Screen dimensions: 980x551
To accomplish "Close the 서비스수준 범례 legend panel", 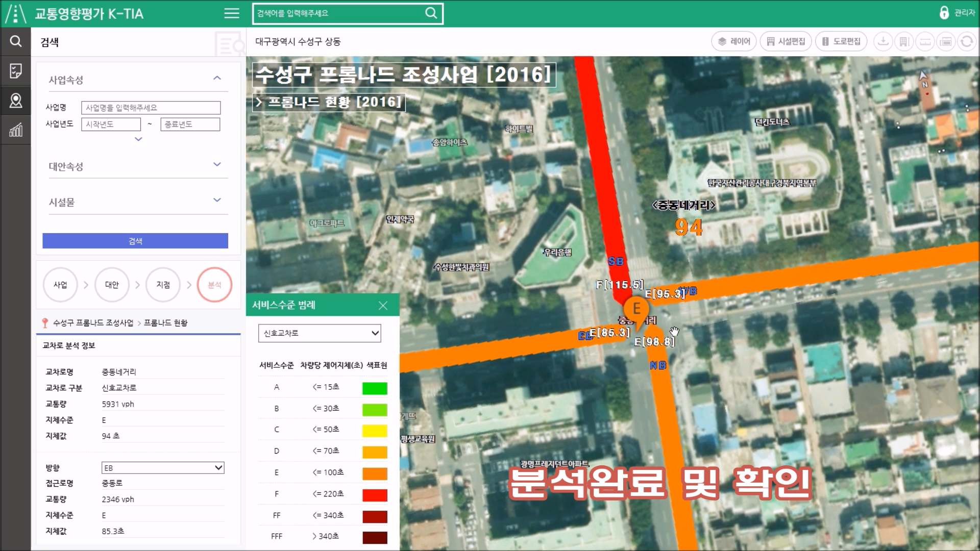I will (x=383, y=306).
